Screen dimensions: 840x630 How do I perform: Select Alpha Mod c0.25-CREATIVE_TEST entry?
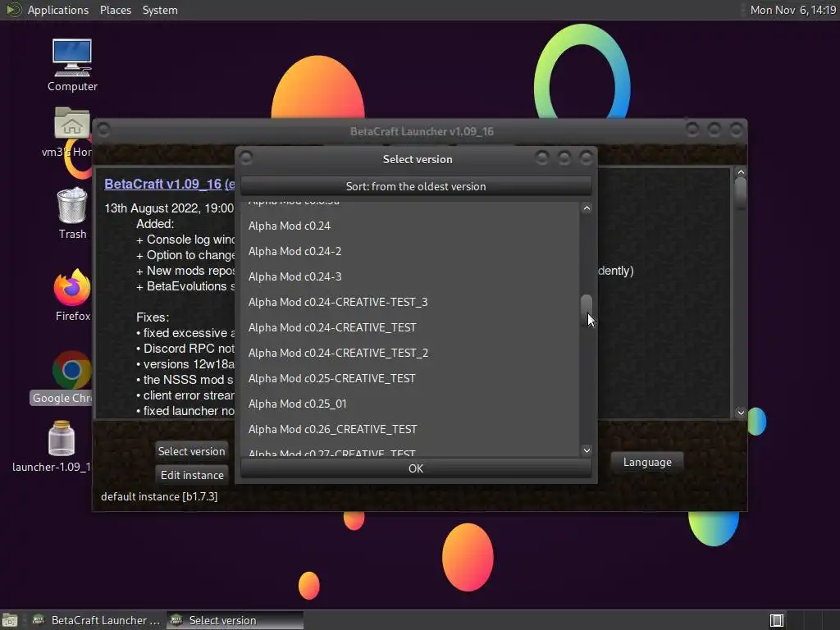pos(410,378)
